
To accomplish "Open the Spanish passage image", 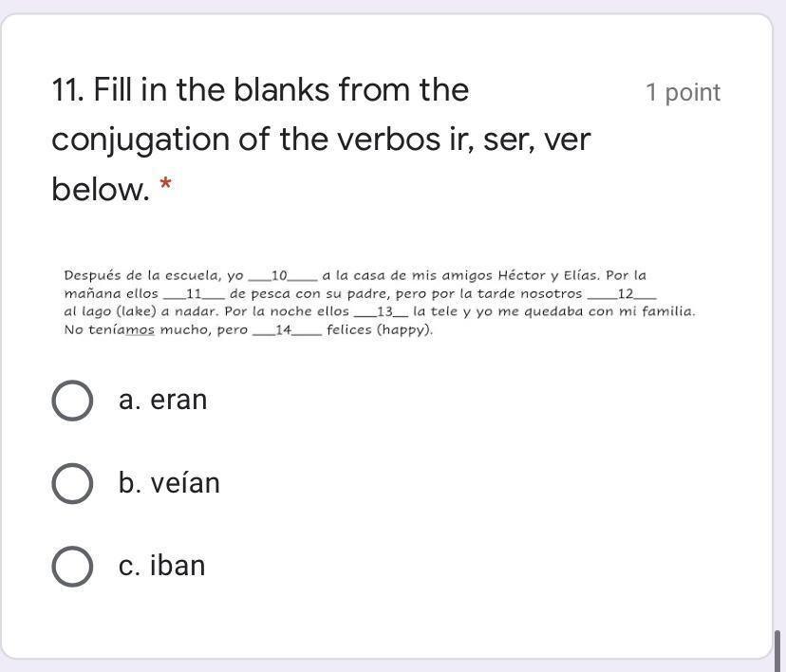I will pyautogui.click(x=380, y=302).
